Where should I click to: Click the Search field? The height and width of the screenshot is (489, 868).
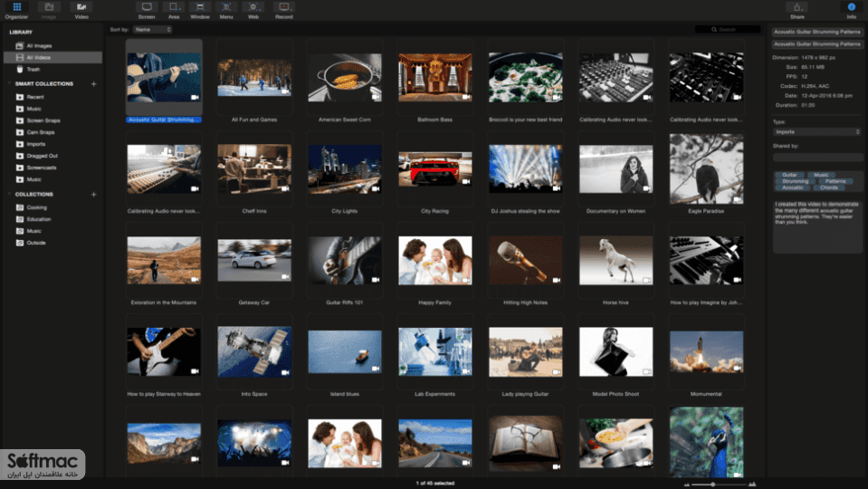coord(728,29)
